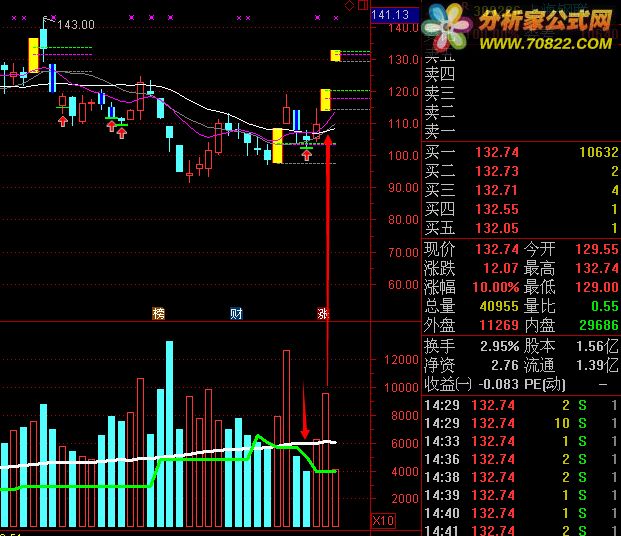Click the 买一 bid volume 10632
Viewport: 621px width, 536px height.
coord(598,152)
